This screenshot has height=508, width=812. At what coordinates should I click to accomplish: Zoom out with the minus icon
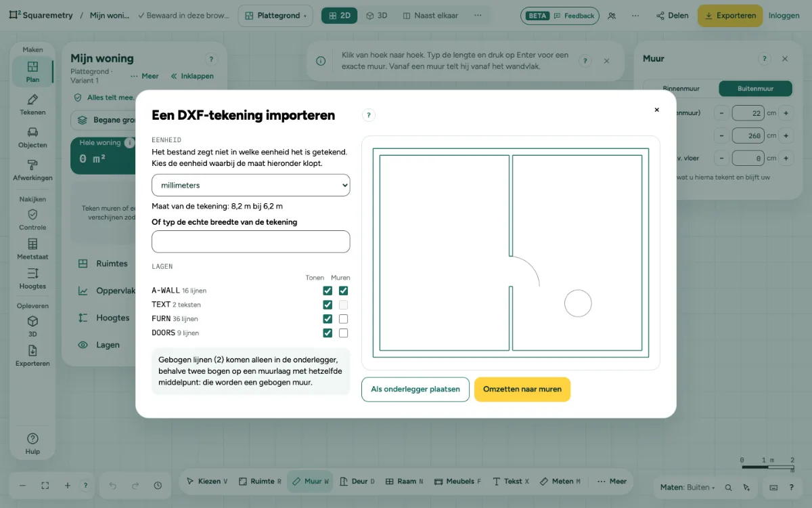(22, 486)
